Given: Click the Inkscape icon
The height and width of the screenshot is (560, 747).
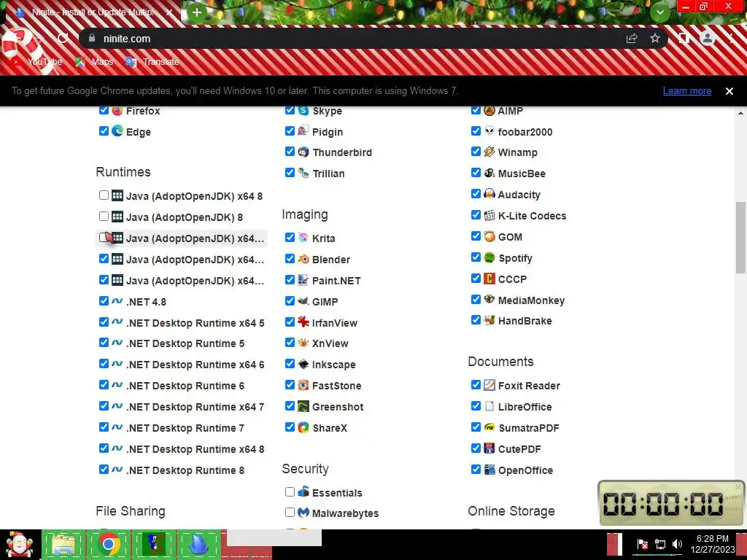Looking at the screenshot, I should [303, 365].
